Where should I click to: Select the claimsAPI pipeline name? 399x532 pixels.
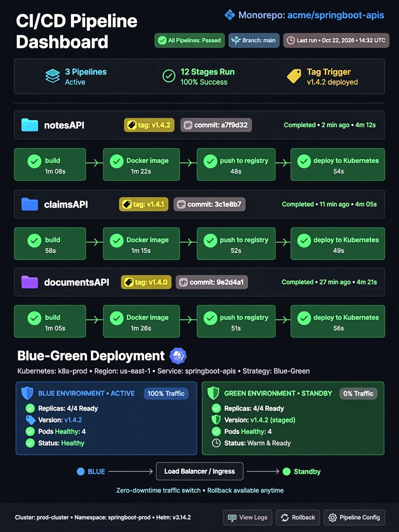click(66, 204)
